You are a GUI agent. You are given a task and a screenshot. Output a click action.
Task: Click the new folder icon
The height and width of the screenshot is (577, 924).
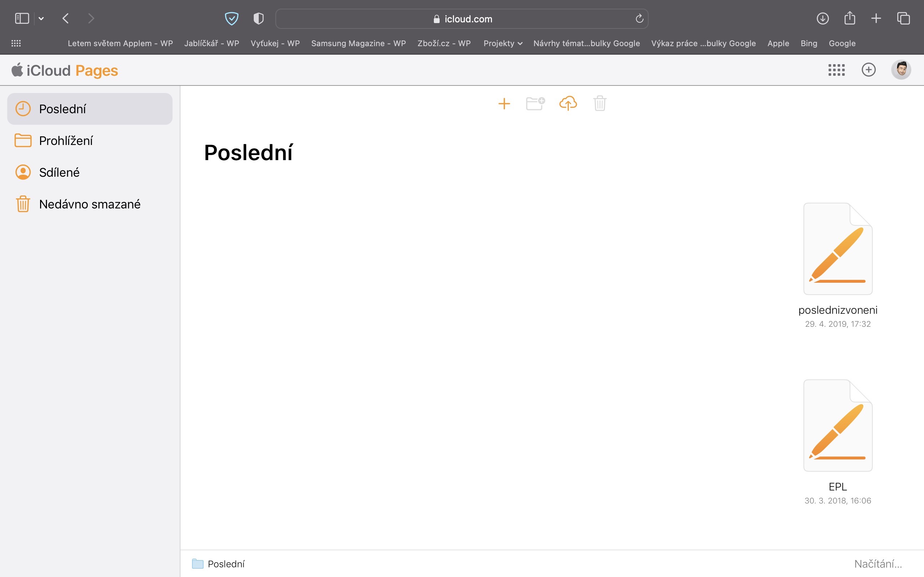click(x=535, y=103)
